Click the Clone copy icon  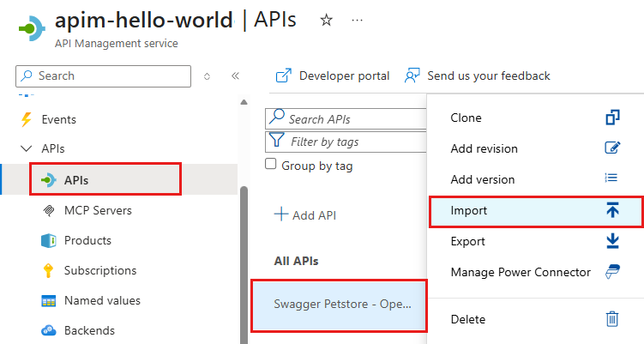[612, 118]
